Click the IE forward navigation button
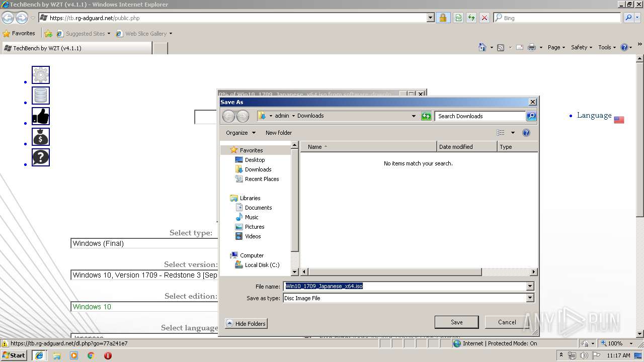The height and width of the screenshot is (362, 644). (x=22, y=18)
